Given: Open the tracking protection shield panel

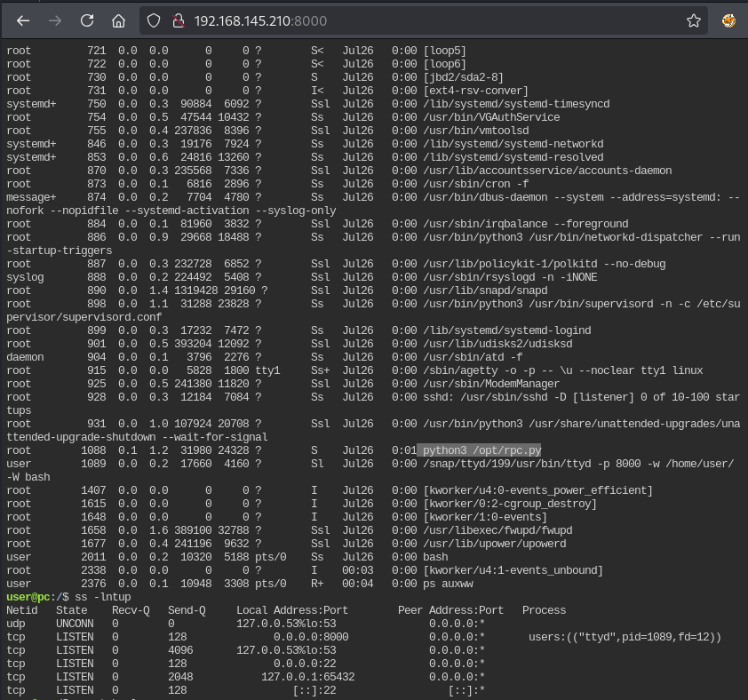Looking at the screenshot, I should coord(153,20).
